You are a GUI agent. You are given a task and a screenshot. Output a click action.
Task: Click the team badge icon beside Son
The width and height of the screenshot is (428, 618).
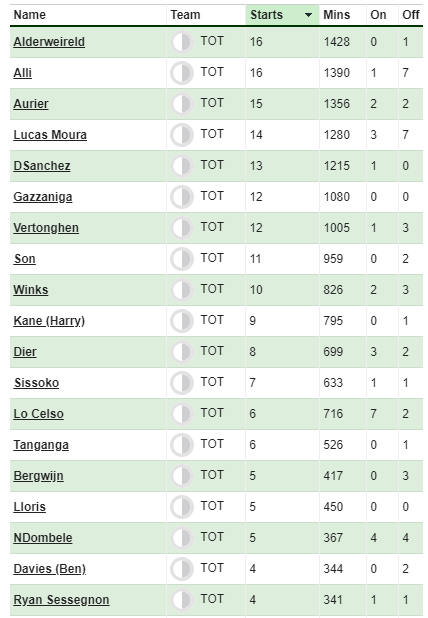(182, 259)
